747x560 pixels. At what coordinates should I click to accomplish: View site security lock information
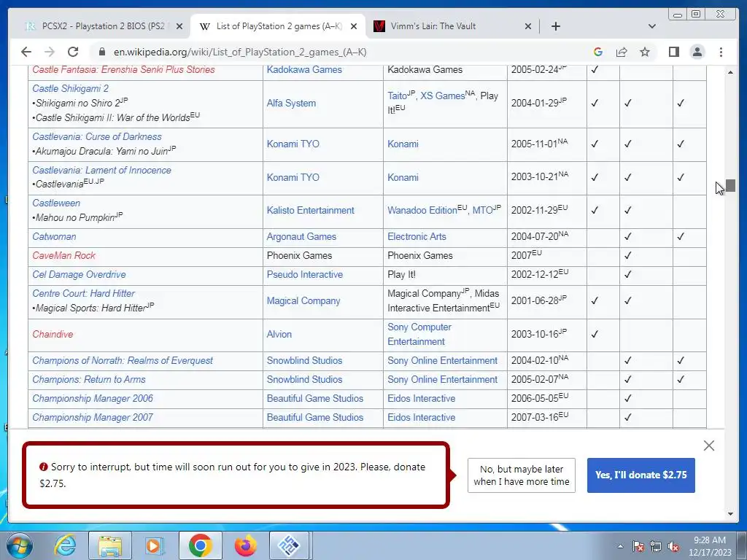coord(101,52)
